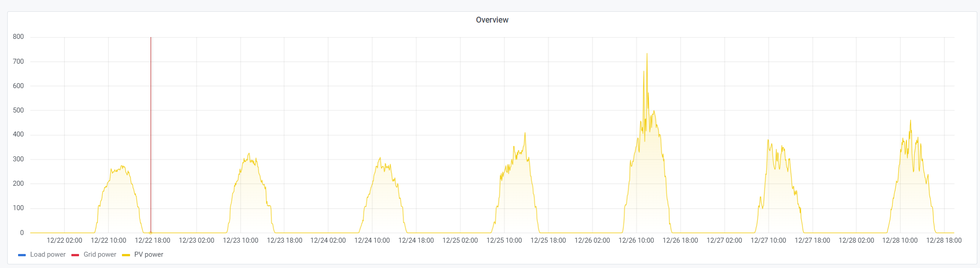This screenshot has width=980, height=268.
Task: Click the 12/28 18:00 x-axis label
Action: [x=944, y=240]
